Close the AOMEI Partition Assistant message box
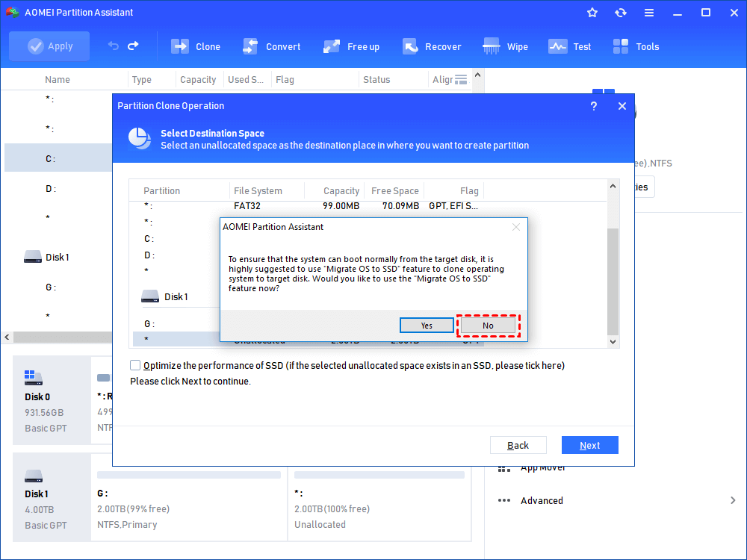Screen dimensions: 747x560 516,227
